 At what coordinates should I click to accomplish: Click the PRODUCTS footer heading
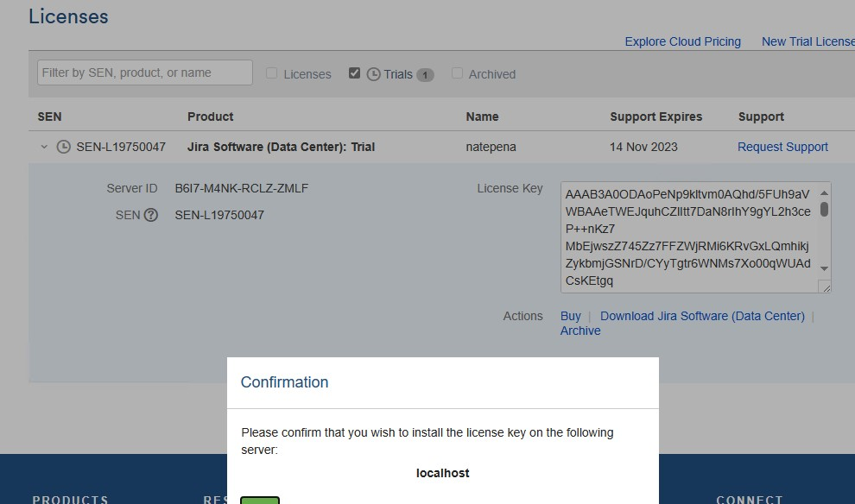coord(69,499)
